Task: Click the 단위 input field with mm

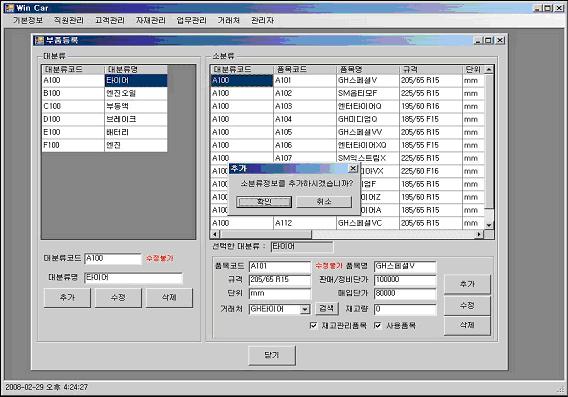Action: click(x=280, y=294)
